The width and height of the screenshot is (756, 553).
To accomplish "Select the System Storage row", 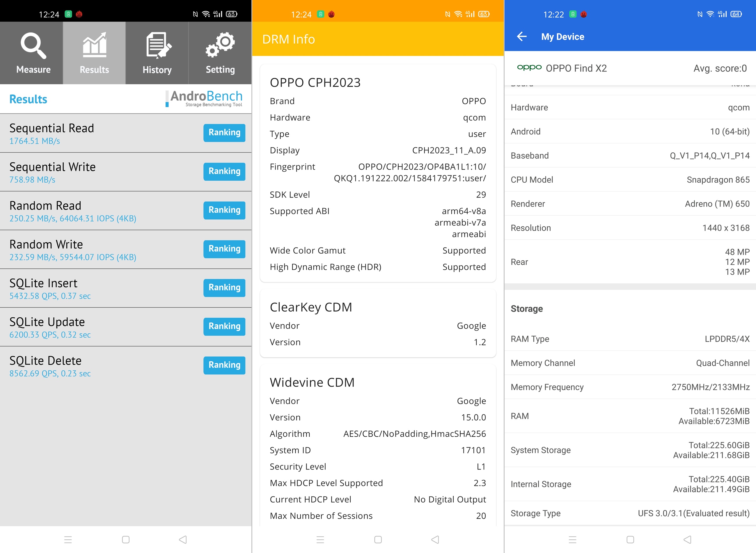I will [x=630, y=450].
